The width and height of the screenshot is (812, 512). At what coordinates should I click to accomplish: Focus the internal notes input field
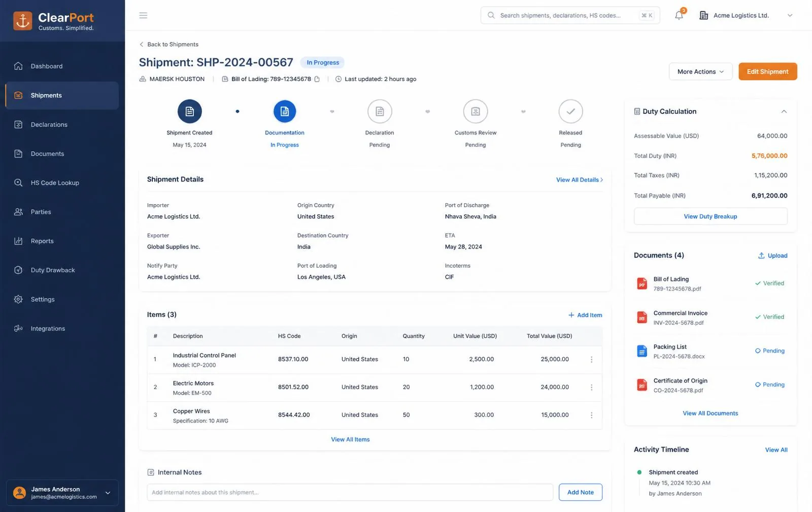350,492
